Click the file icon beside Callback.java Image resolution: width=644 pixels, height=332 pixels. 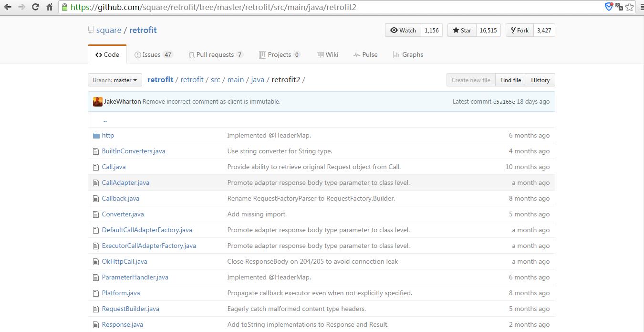click(96, 199)
